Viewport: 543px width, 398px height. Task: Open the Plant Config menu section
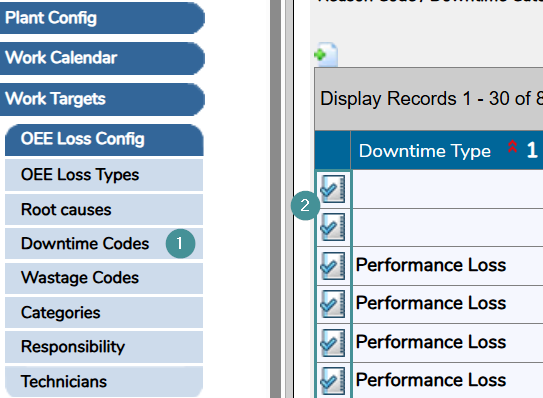tap(102, 18)
